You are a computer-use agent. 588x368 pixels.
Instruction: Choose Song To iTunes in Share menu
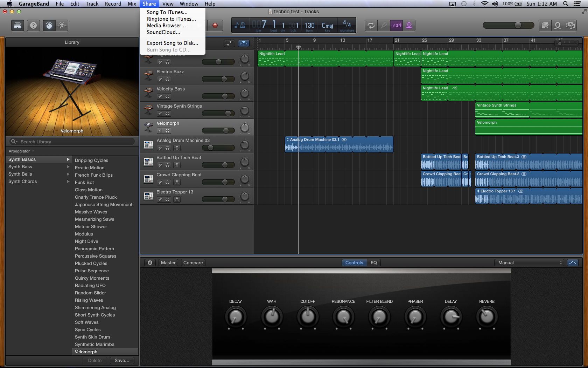coord(167,12)
